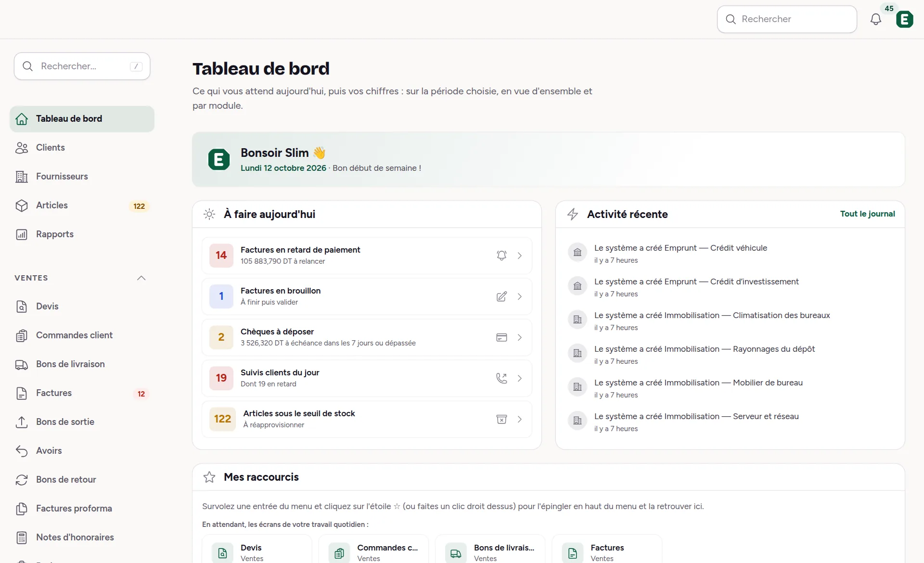Open activity Immobilisation — Climatisation des bureaux
Image resolution: width=924 pixels, height=563 pixels.
point(712,315)
